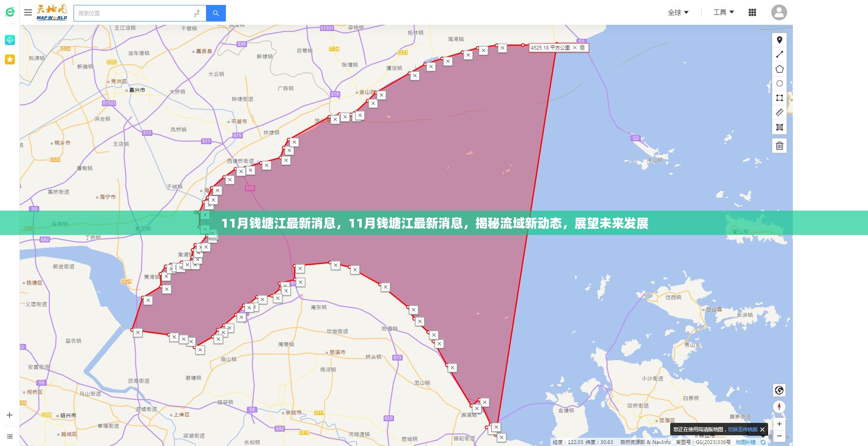The width and height of the screenshot is (868, 446).
Task: Open the green browser e icon in sidebar
Action: coord(10,12)
